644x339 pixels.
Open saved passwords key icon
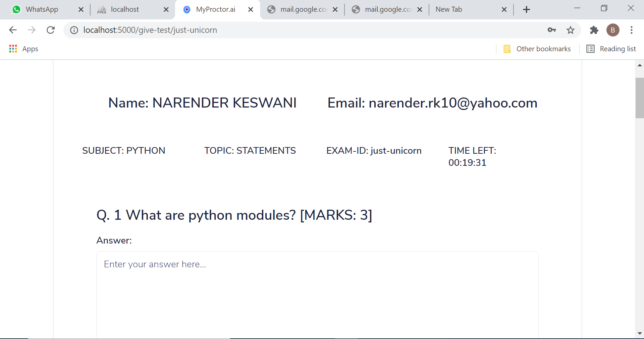552,30
